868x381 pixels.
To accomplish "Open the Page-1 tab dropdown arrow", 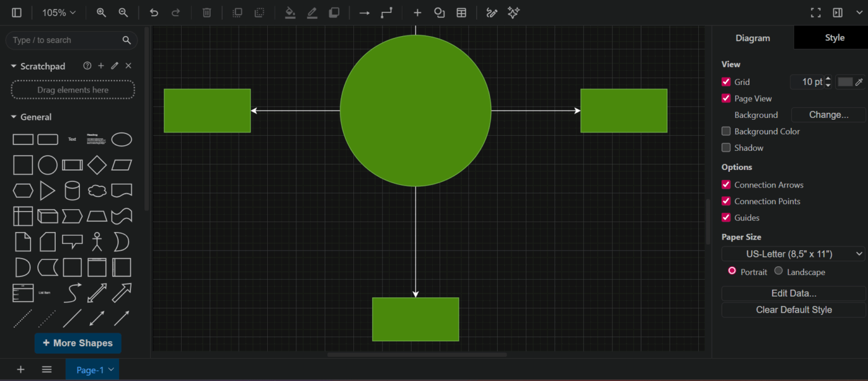I will [111, 369].
